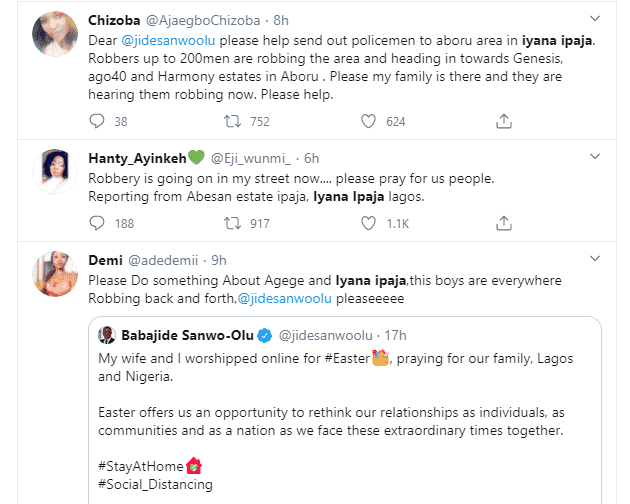Like Hanty_Ayinkeh's tweet with 1.1K likes
This screenshot has height=504, width=630.
click(x=369, y=224)
